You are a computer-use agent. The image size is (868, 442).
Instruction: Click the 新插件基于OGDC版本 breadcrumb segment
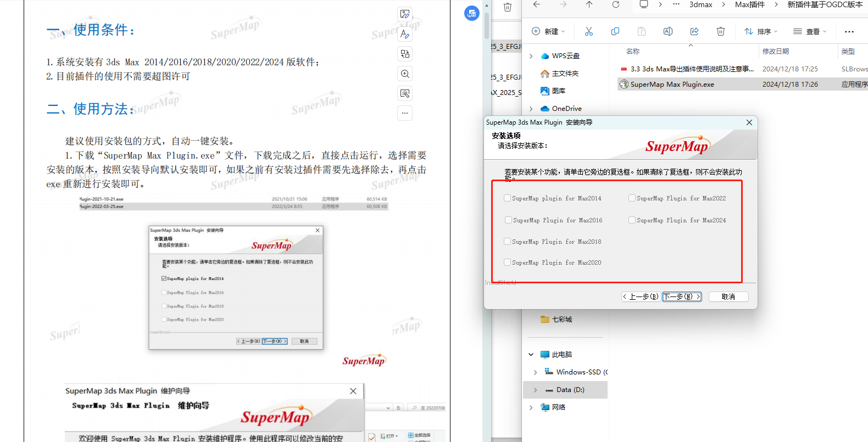point(825,4)
